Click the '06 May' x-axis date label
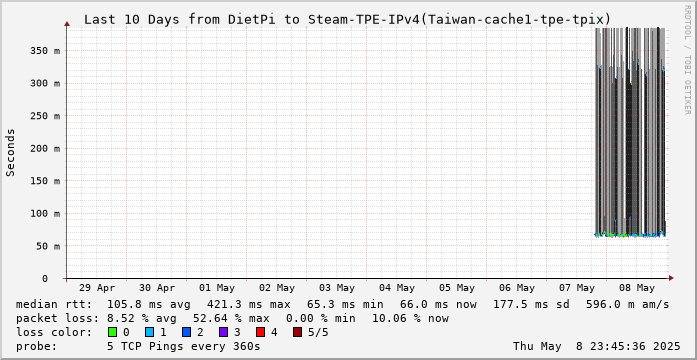This screenshot has height=360, width=697. coord(517,288)
